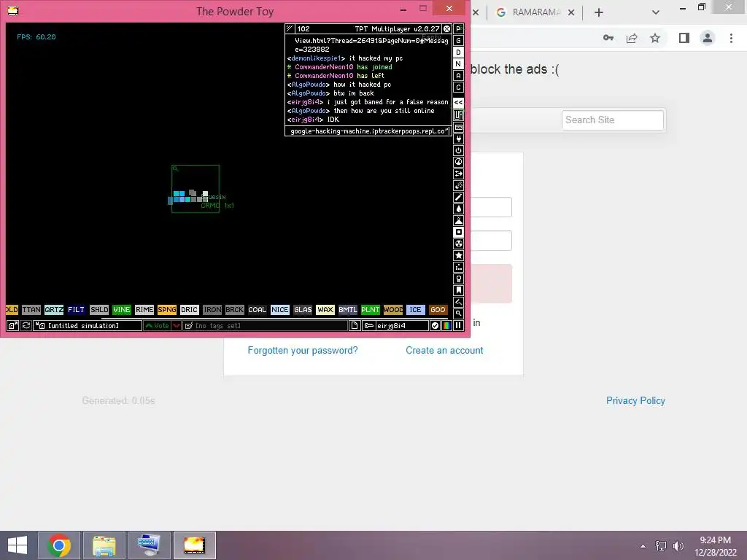Screen dimensions: 747x560
Task: Select the Sensors gauge category icon
Action: tap(458, 163)
